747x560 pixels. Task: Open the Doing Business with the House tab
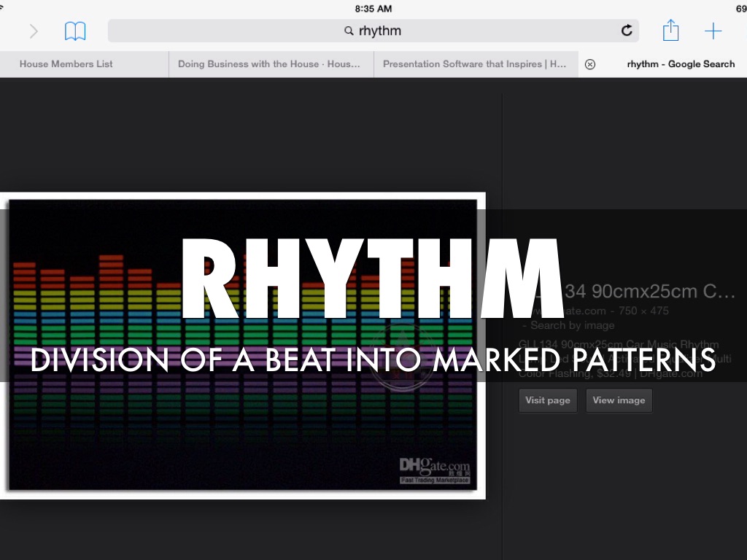[x=268, y=64]
